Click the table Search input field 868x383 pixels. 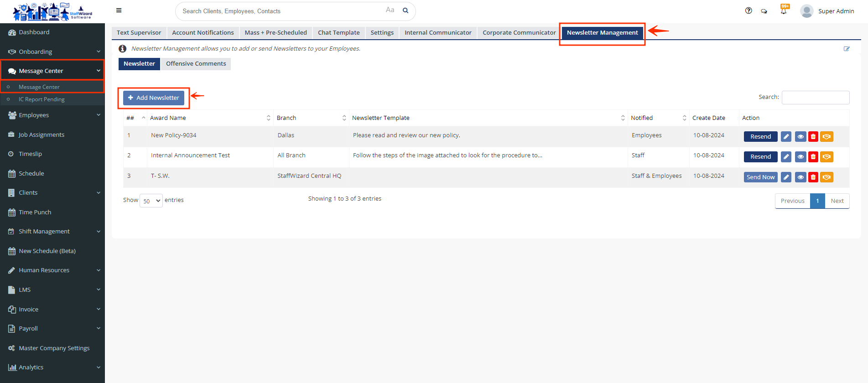815,98
